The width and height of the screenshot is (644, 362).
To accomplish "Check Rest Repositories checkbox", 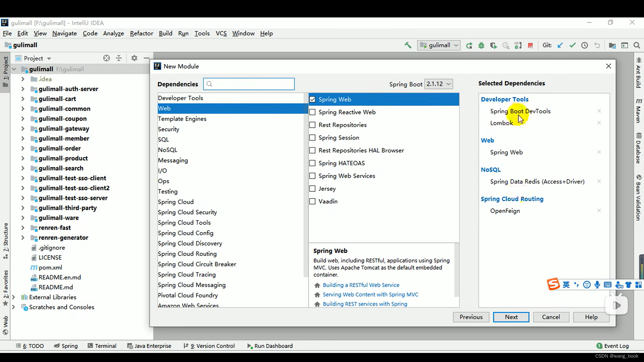I will tap(312, 125).
